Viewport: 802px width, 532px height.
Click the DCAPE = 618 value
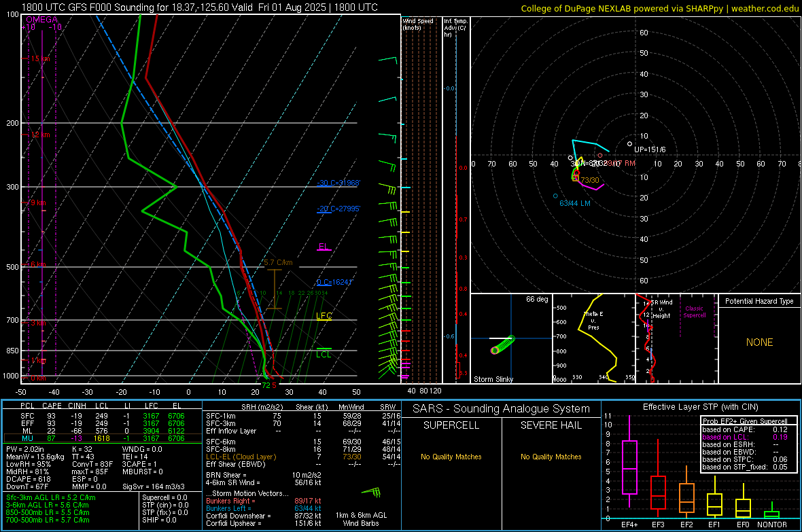click(x=28, y=479)
